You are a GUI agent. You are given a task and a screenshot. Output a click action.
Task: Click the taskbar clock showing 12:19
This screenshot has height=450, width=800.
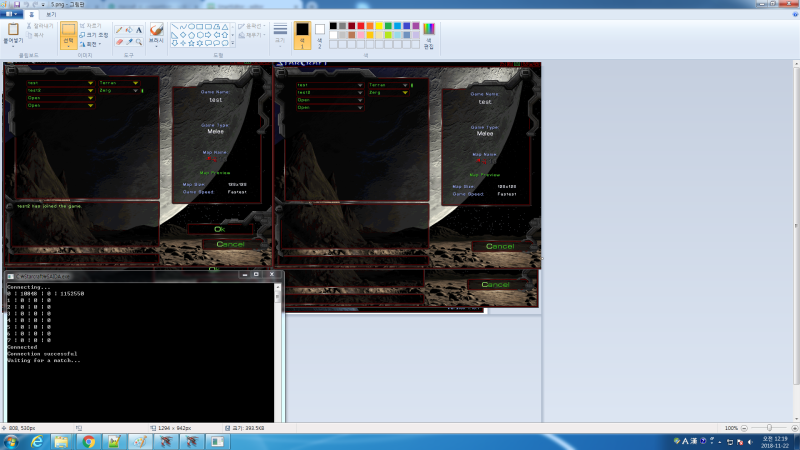click(775, 442)
